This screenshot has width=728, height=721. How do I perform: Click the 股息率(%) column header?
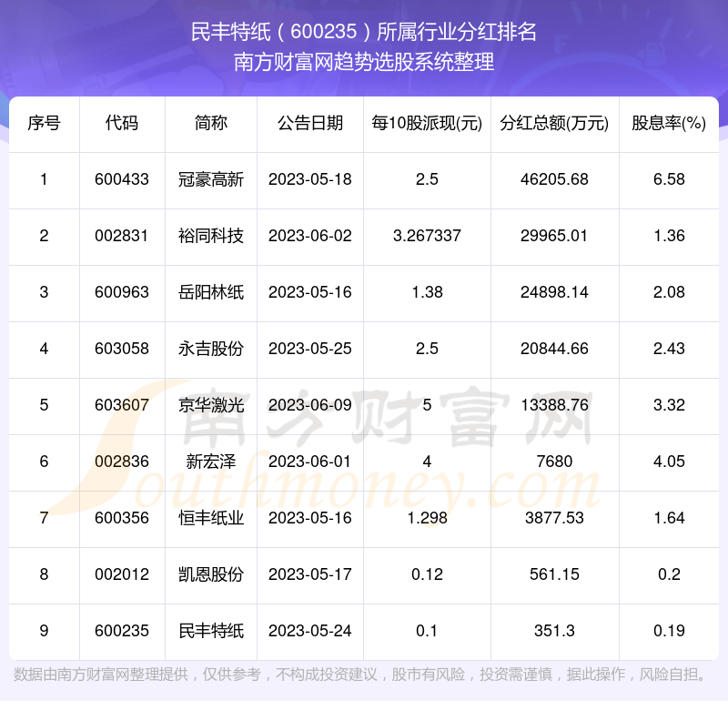(x=669, y=123)
